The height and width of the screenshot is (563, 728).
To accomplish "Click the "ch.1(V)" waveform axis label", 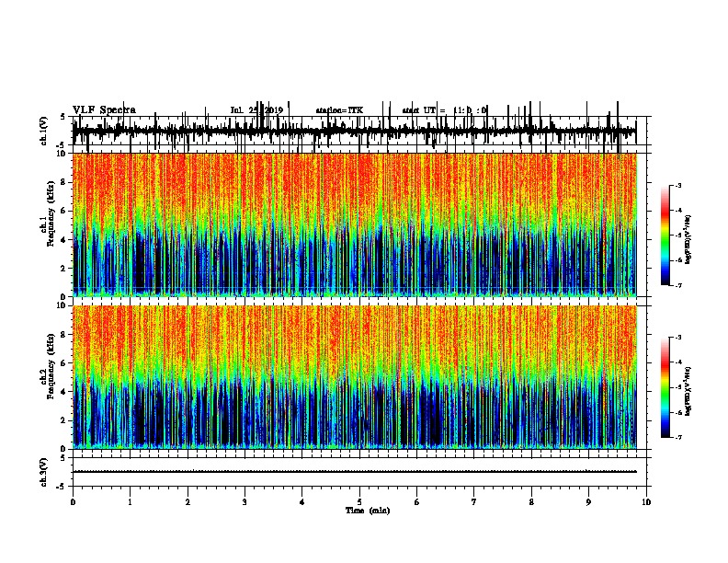I will [x=44, y=131].
